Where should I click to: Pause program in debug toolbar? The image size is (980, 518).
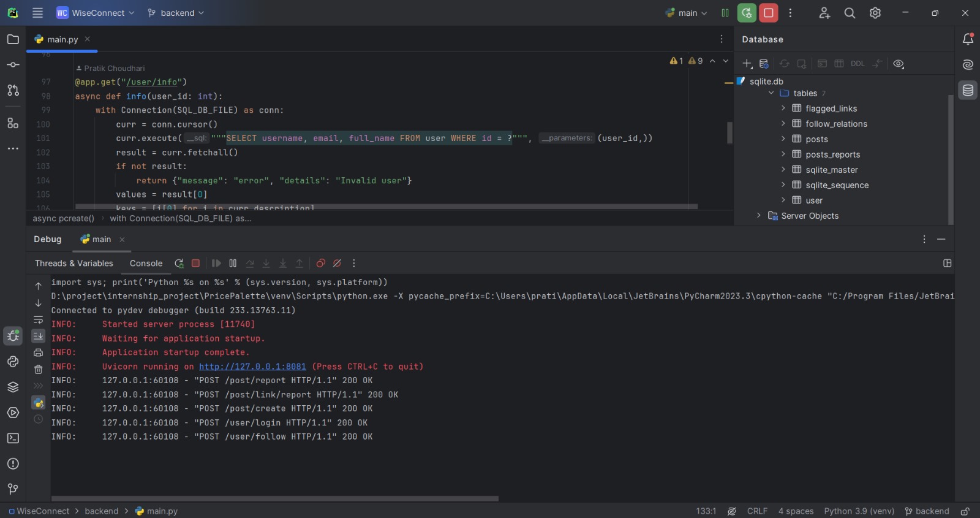click(233, 263)
